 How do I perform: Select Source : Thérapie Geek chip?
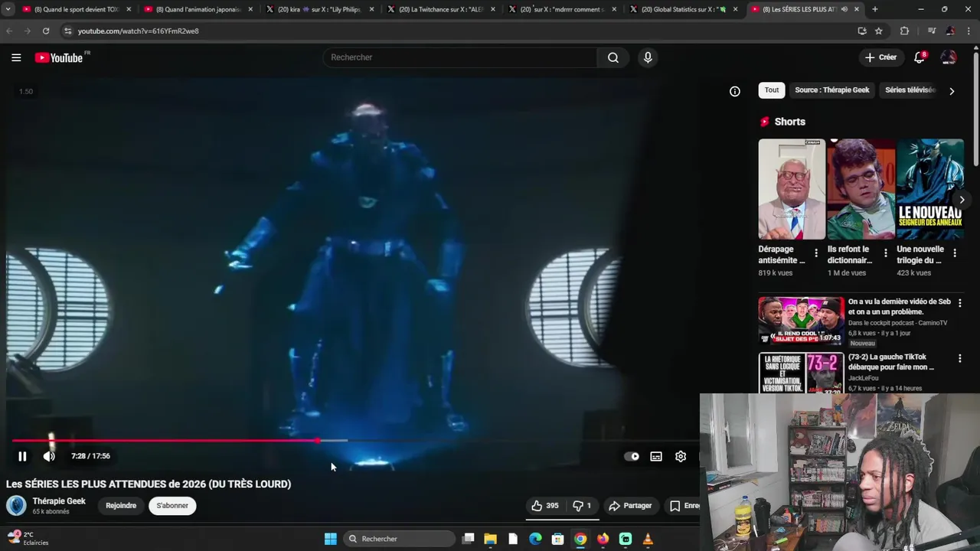click(832, 90)
